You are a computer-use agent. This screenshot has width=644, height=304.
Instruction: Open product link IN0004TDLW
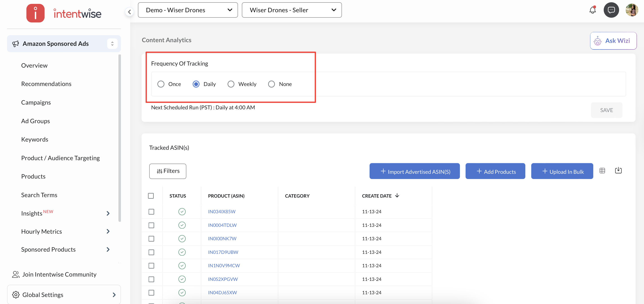click(222, 225)
